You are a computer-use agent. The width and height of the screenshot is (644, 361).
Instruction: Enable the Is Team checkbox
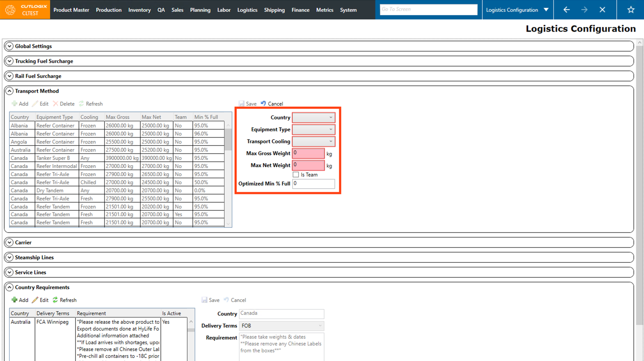click(296, 175)
